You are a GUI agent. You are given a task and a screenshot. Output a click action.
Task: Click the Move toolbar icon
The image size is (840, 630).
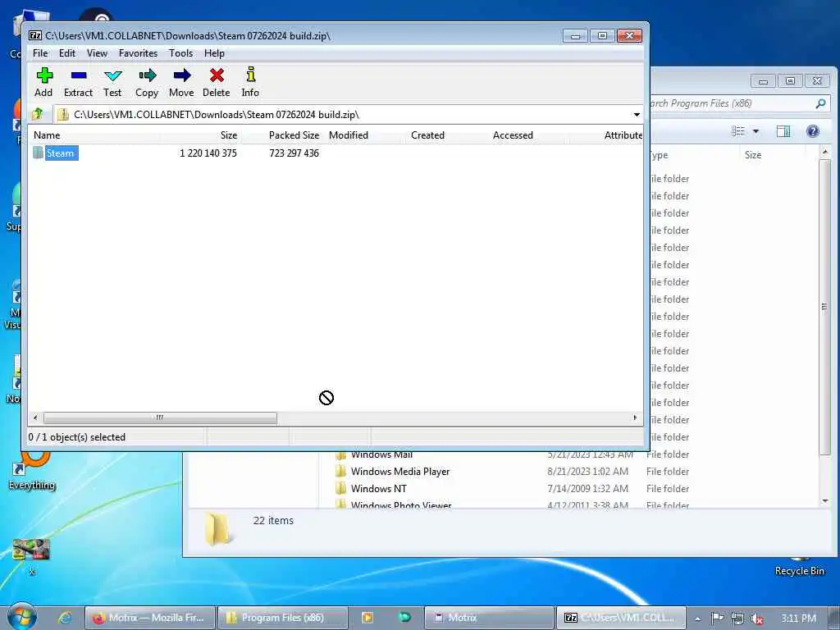181,75
